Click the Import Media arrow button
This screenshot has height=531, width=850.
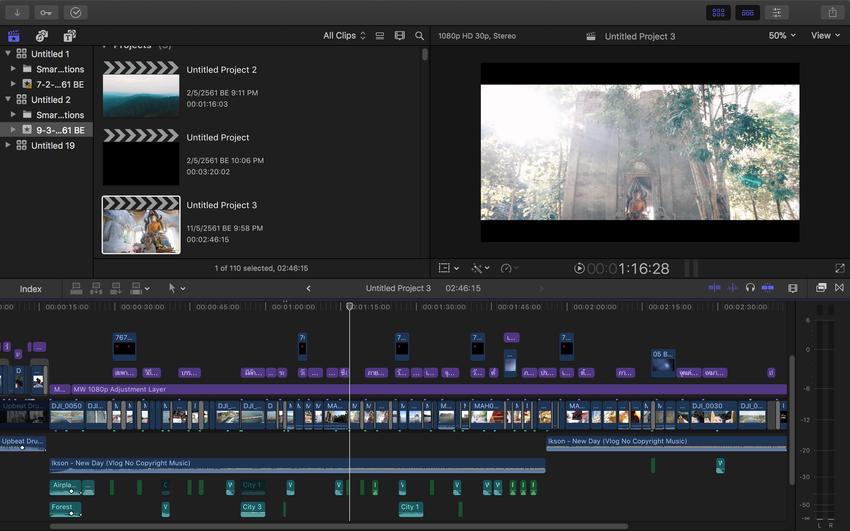pyautogui.click(x=17, y=12)
